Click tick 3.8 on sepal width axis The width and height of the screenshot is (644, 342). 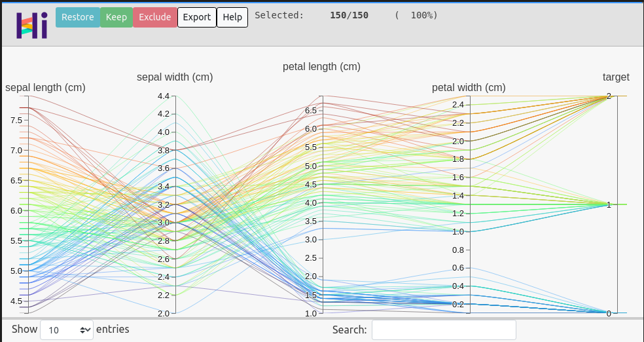pos(164,151)
